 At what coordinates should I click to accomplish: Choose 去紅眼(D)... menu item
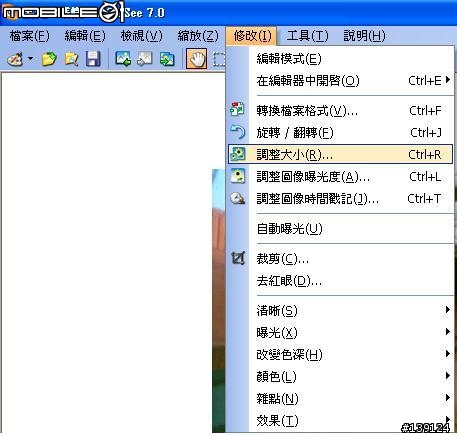[340, 281]
